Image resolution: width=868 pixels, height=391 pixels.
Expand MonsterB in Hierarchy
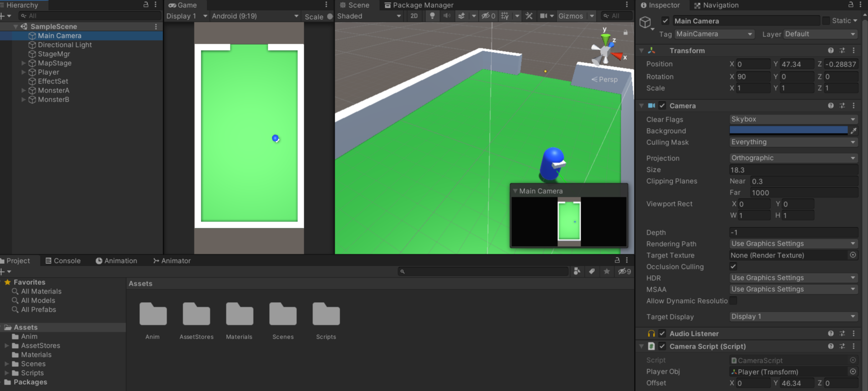tap(23, 99)
